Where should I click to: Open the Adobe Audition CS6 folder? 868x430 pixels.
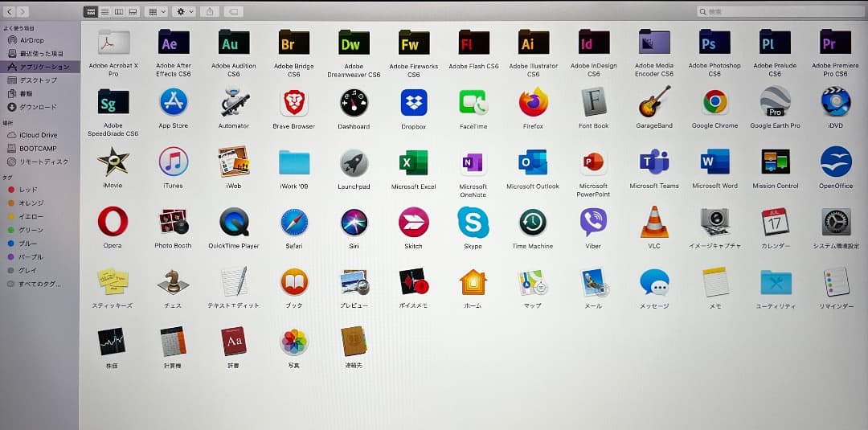(x=234, y=42)
